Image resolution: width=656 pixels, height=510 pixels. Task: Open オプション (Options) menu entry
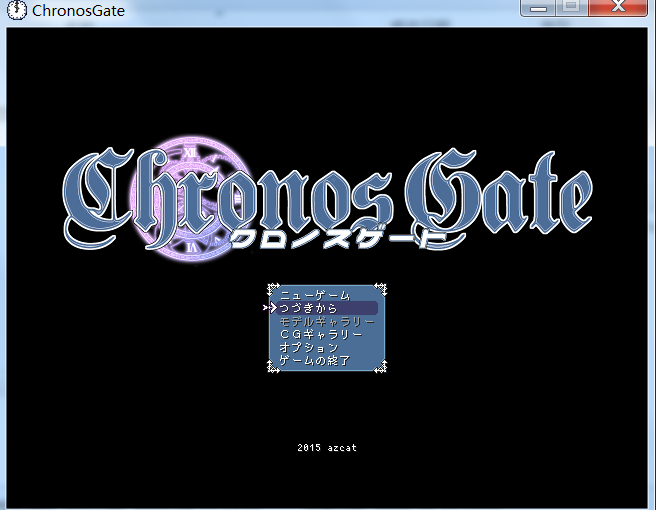(x=309, y=347)
